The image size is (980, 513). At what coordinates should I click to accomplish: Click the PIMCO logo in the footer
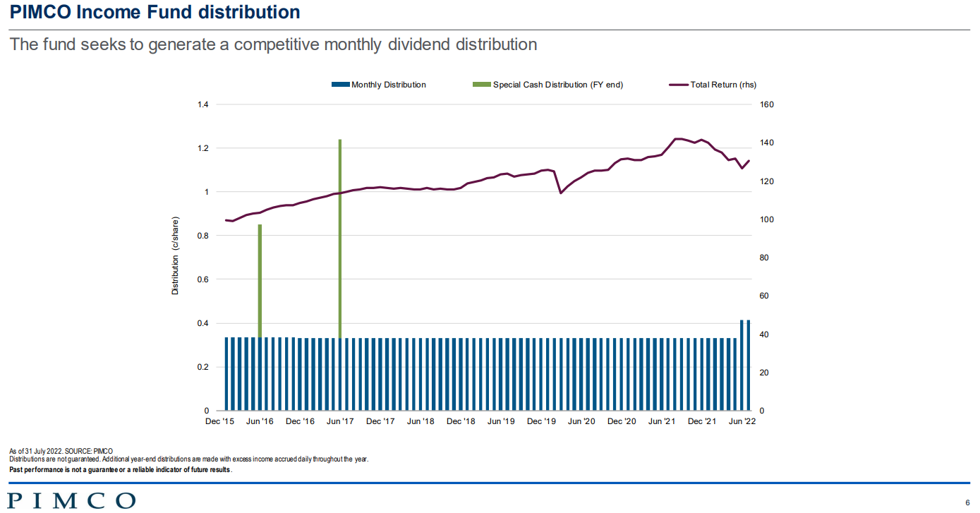[x=72, y=500]
